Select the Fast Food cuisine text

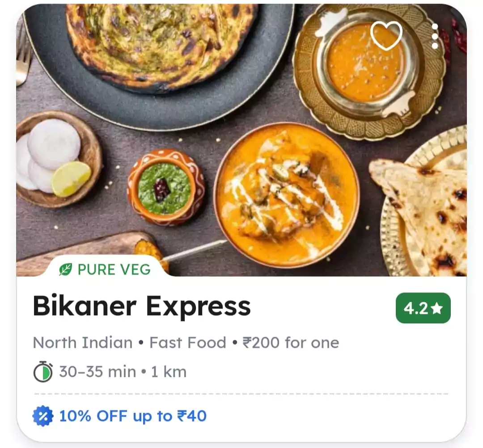coord(188,342)
